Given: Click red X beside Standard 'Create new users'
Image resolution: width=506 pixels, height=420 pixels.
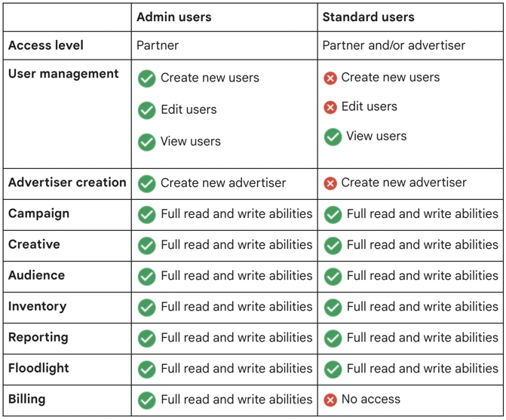Looking at the screenshot, I should [x=330, y=78].
